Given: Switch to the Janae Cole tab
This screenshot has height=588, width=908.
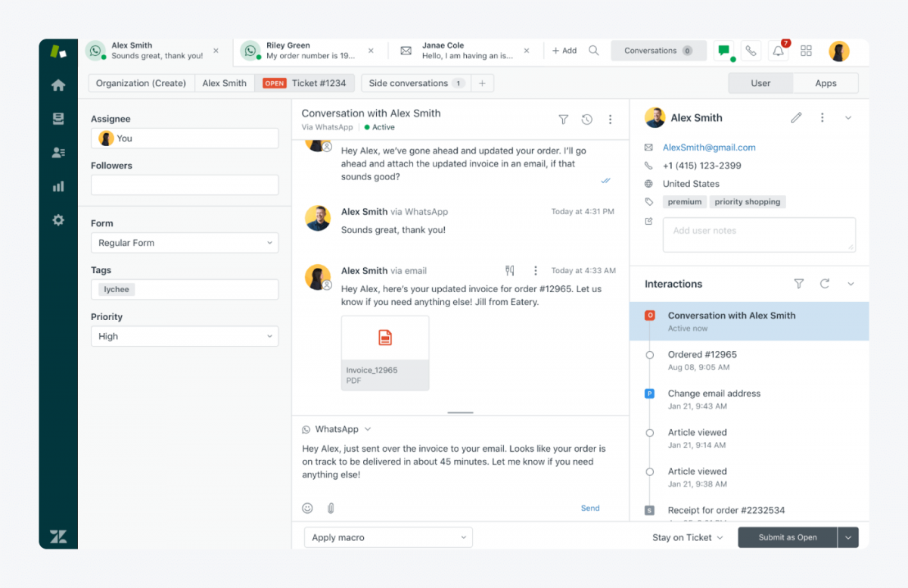Looking at the screenshot, I should pos(466,51).
